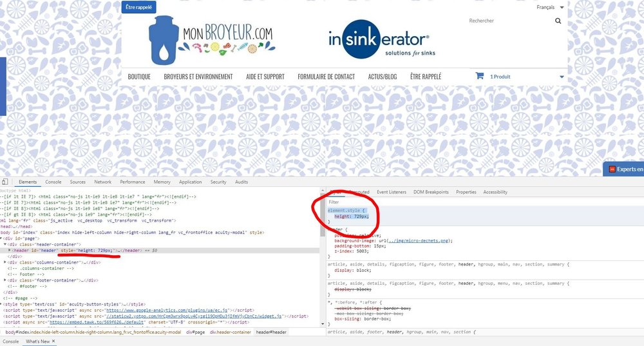Open the Event Listeners sidebar tab
This screenshot has height=346, width=644.
392,192
